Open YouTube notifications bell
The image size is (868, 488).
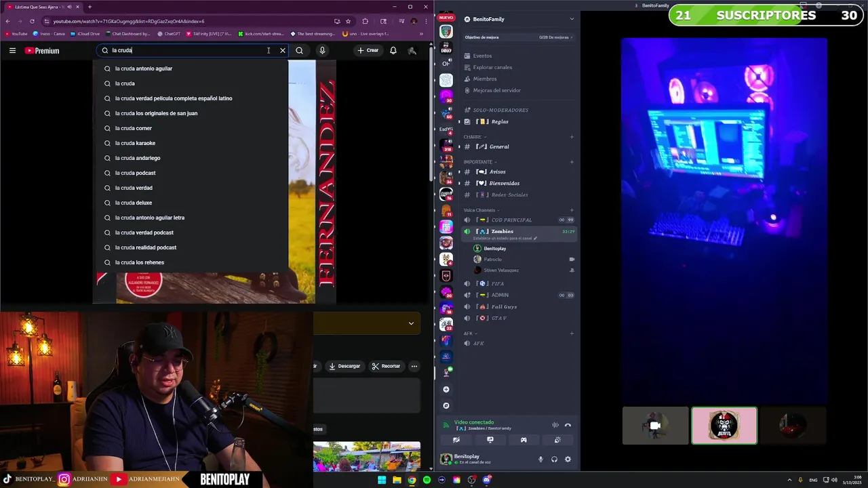393,50
